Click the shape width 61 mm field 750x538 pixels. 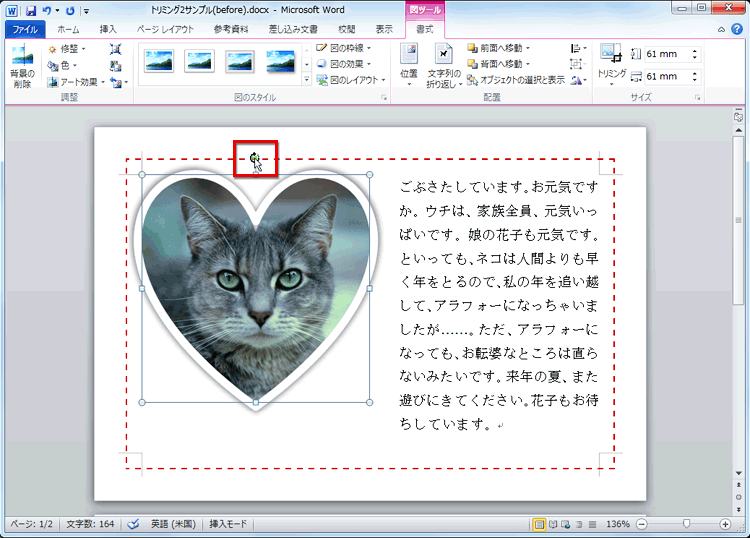click(667, 77)
